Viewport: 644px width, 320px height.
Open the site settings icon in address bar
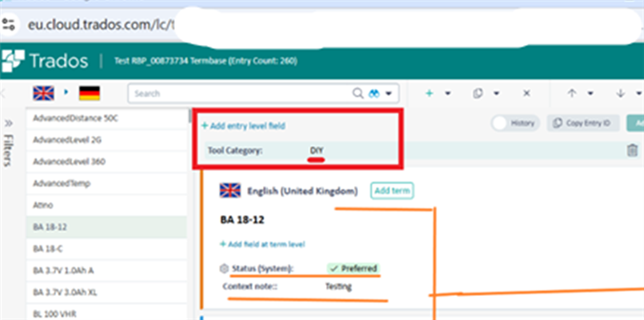(x=8, y=24)
